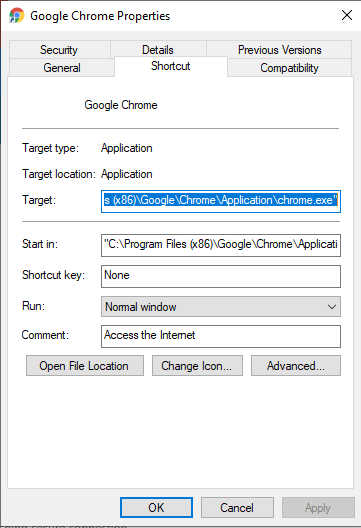Viewport: 361px width, 528px height.
Task: Click the Open File Location button
Action: tap(85, 366)
